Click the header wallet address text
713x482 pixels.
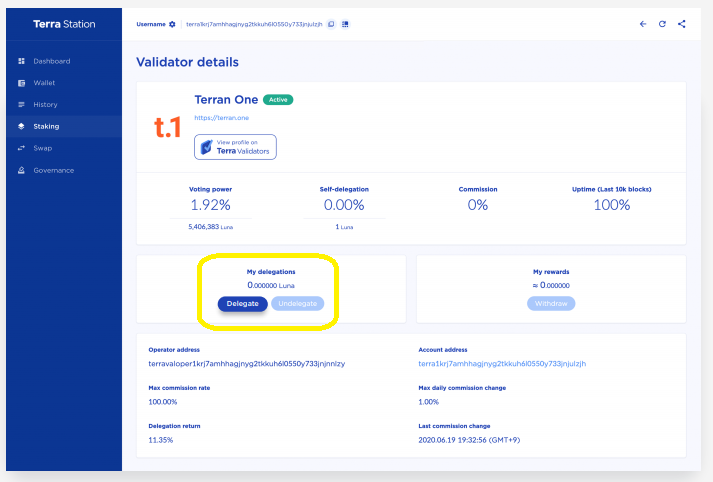point(254,24)
